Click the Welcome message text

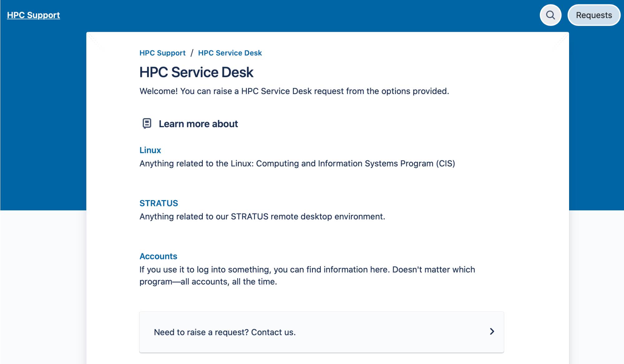click(294, 91)
